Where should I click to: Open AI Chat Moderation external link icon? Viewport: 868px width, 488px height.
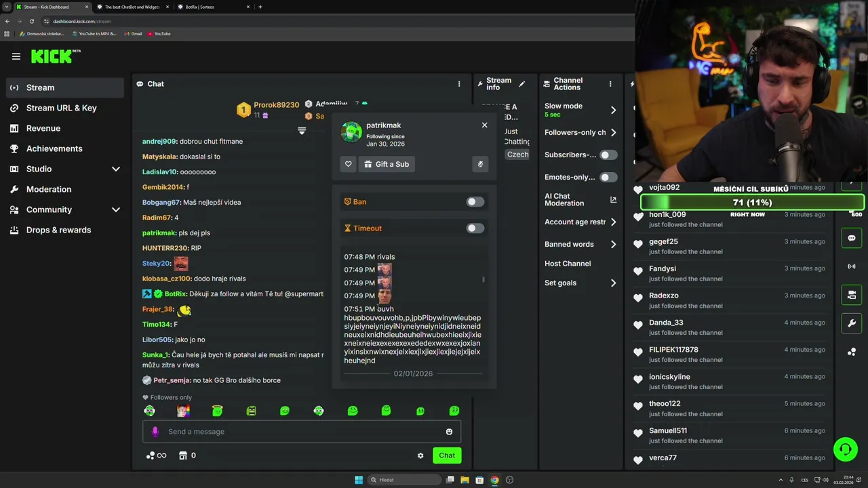pos(613,200)
